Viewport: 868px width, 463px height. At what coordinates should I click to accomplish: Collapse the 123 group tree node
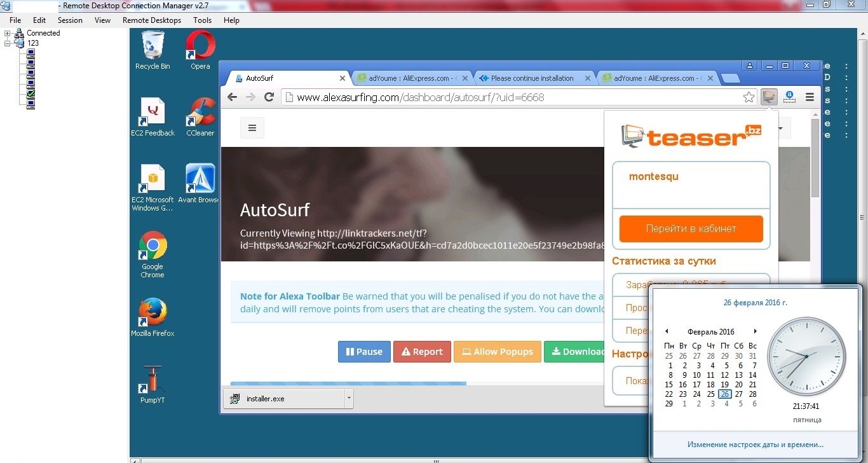coord(8,43)
